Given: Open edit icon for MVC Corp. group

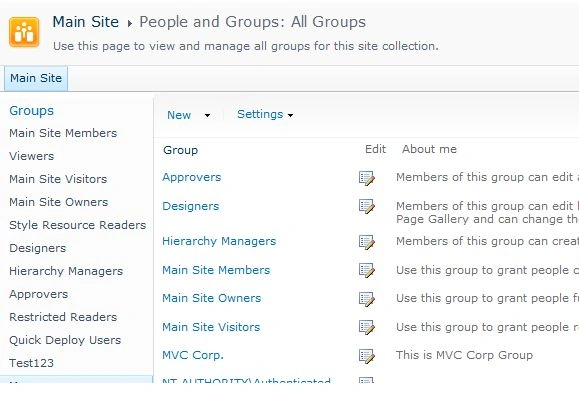Looking at the screenshot, I should click(x=367, y=356).
